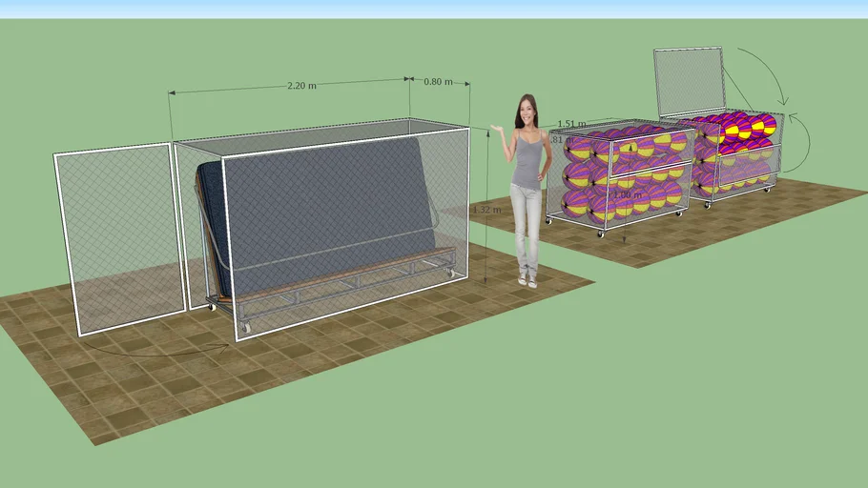The width and height of the screenshot is (868, 488).
Task: Select the large tiled floor under mattress cage
Action: pos(191,381)
